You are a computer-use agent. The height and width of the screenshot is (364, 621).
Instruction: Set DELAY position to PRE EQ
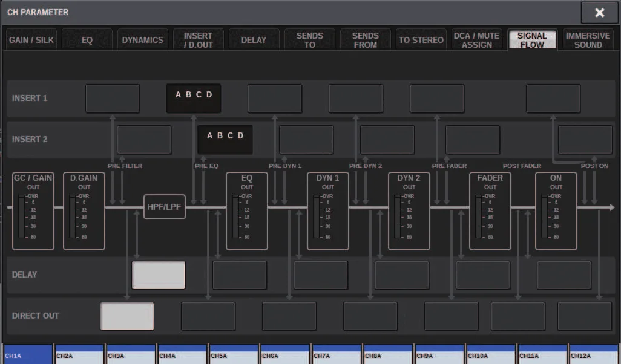[240, 275]
